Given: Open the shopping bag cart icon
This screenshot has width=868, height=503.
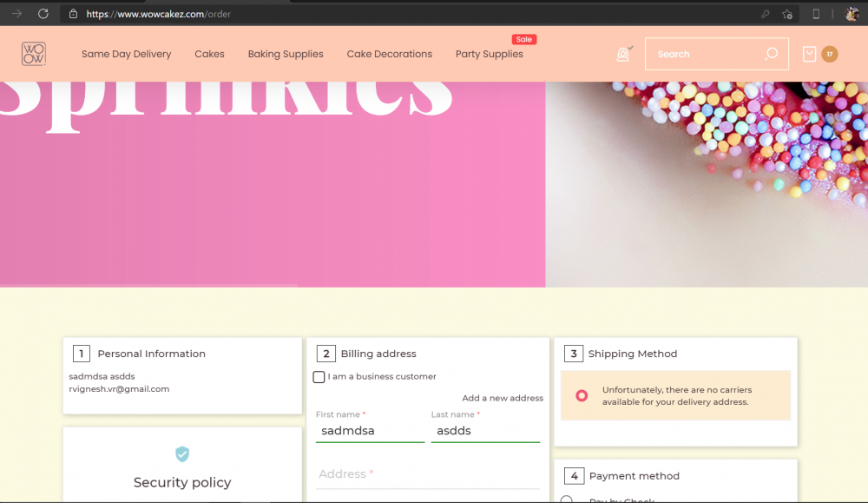Looking at the screenshot, I should pos(810,54).
